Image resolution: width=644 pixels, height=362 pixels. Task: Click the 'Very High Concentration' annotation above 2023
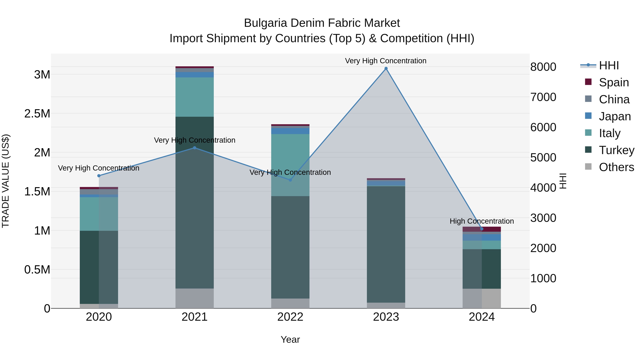point(386,61)
